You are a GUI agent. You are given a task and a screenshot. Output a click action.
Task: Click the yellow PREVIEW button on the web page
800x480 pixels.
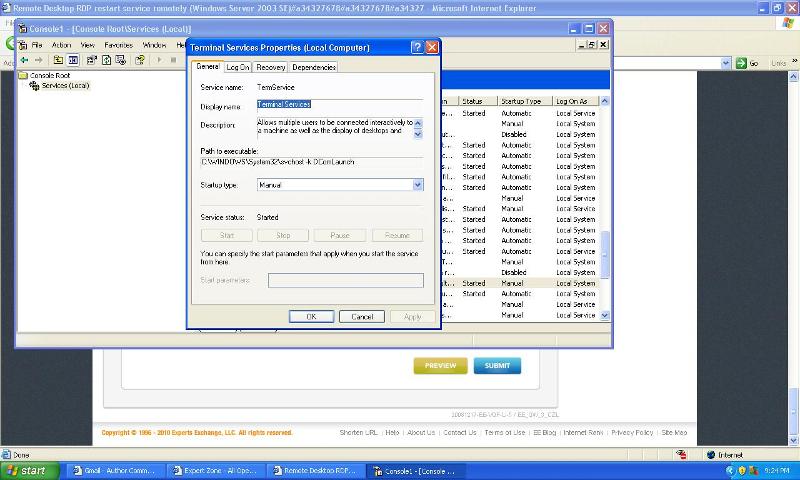coord(440,366)
